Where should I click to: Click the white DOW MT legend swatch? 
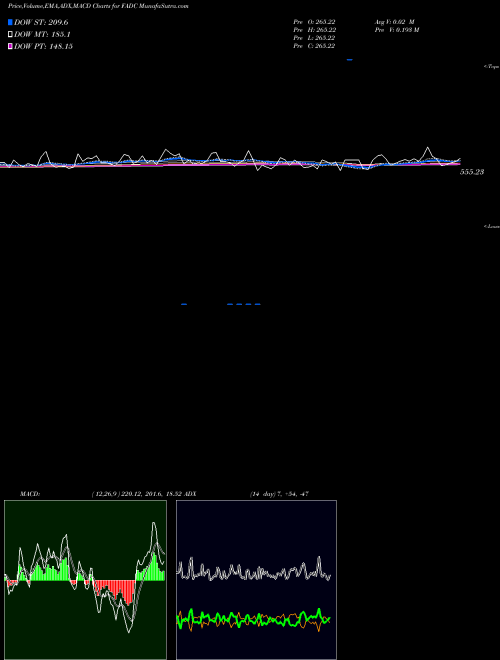[10, 35]
